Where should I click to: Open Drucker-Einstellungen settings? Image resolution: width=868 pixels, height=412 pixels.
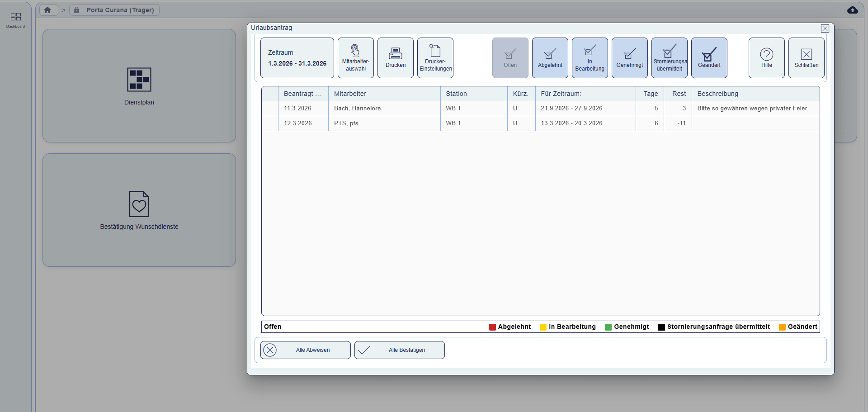click(435, 58)
